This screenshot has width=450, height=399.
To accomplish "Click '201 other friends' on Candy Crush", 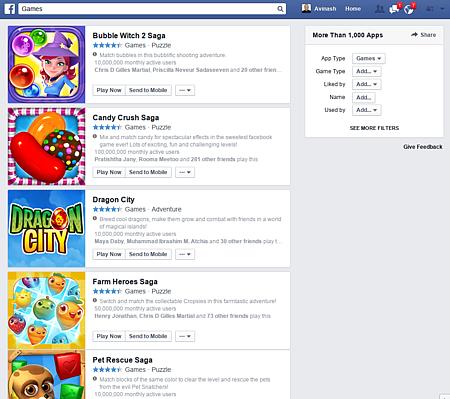I will pos(213,159).
